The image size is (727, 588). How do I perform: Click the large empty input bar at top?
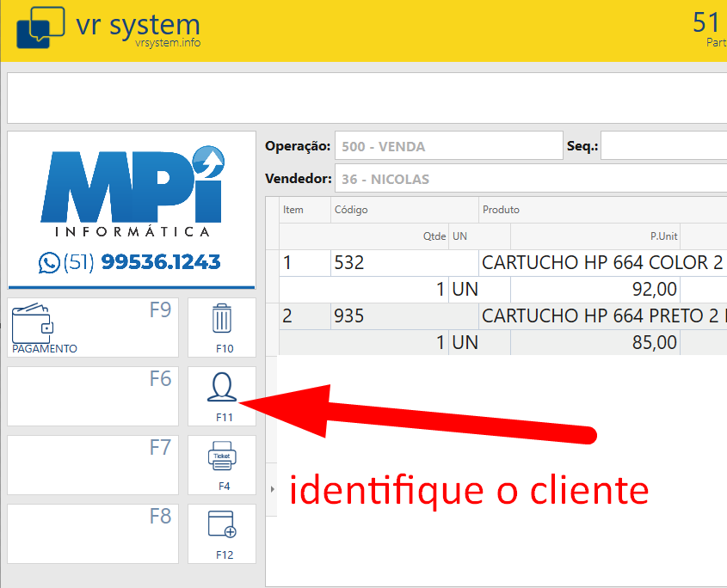[x=367, y=98]
